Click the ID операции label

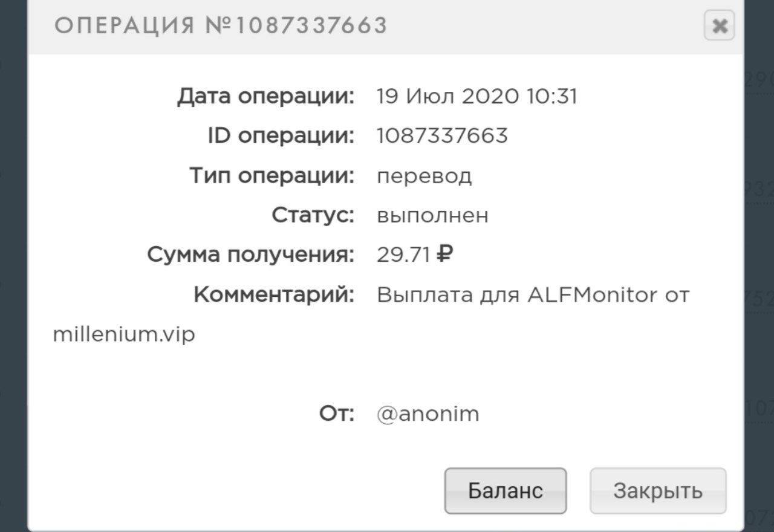[281, 135]
